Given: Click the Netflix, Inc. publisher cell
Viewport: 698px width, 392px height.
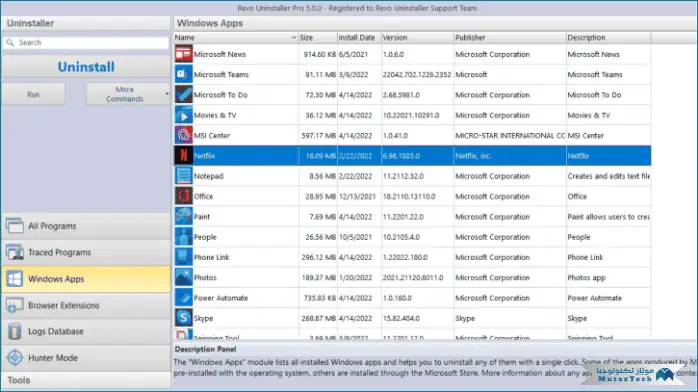Looking at the screenshot, I should (473, 156).
